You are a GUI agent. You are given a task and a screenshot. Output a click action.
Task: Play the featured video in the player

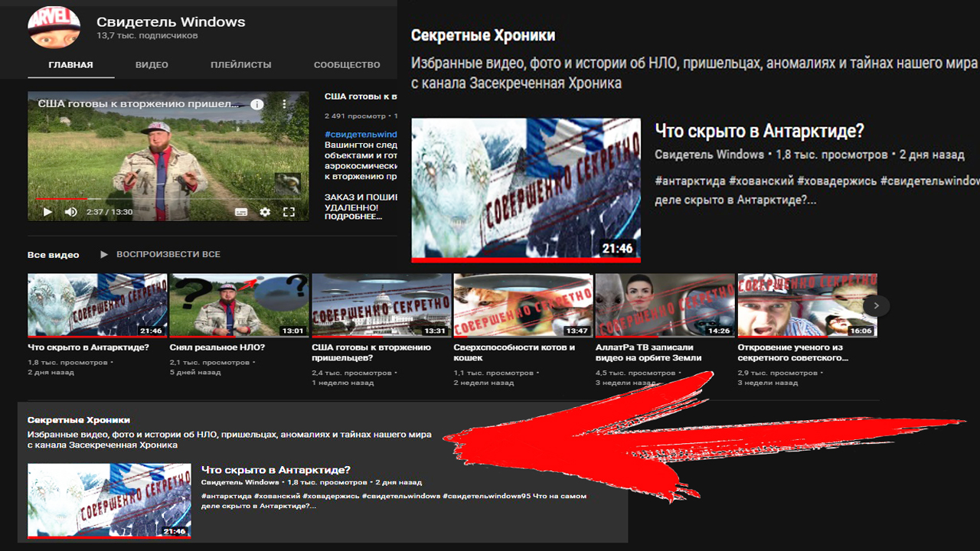[47, 212]
